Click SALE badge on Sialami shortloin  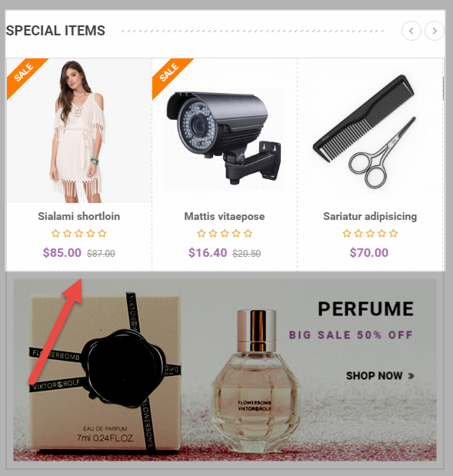(25, 74)
